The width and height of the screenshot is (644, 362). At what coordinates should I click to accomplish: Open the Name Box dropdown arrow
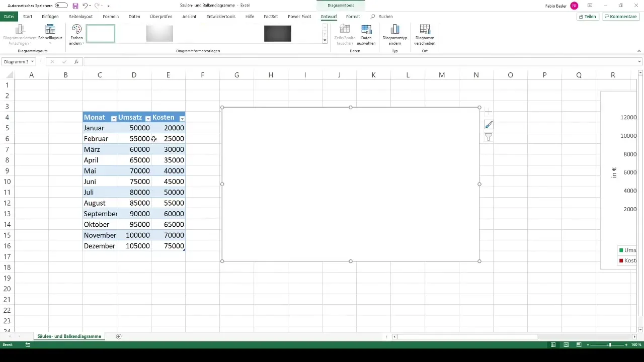point(32,62)
